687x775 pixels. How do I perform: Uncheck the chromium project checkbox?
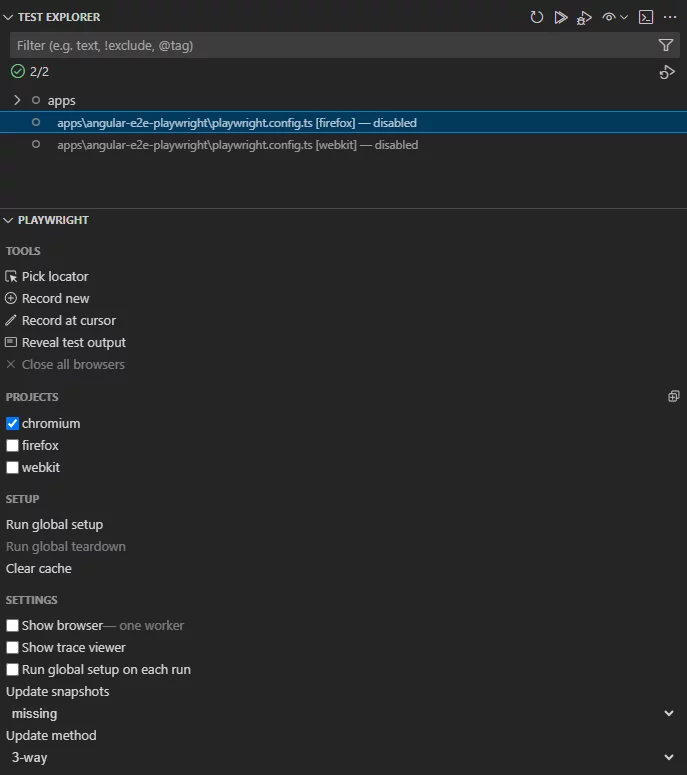coord(13,423)
